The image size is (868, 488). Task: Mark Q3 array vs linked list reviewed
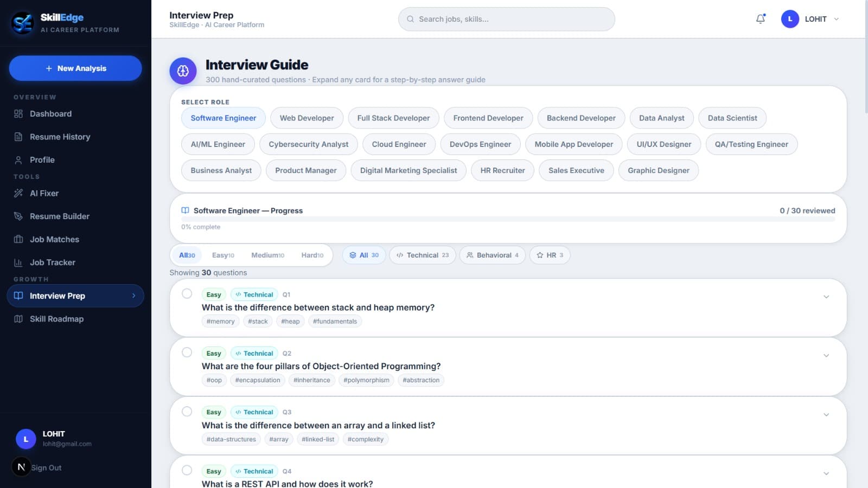(187, 411)
